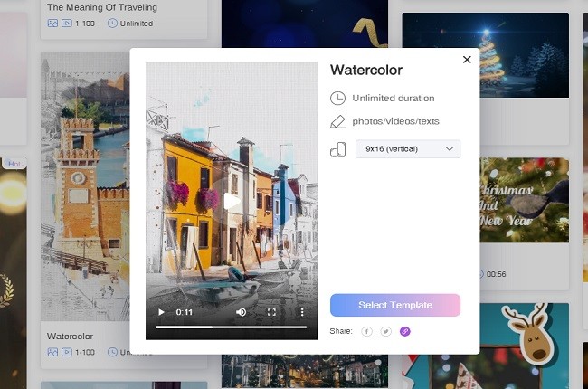Click clock icon beside Unlimited on Traveling card
Image resolution: width=588 pixels, height=389 pixels.
(x=112, y=24)
